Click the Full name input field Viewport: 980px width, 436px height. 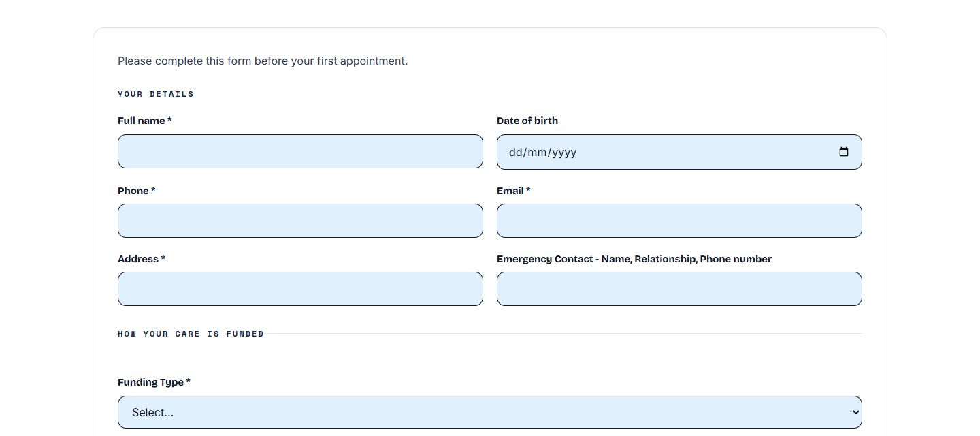[x=300, y=151]
